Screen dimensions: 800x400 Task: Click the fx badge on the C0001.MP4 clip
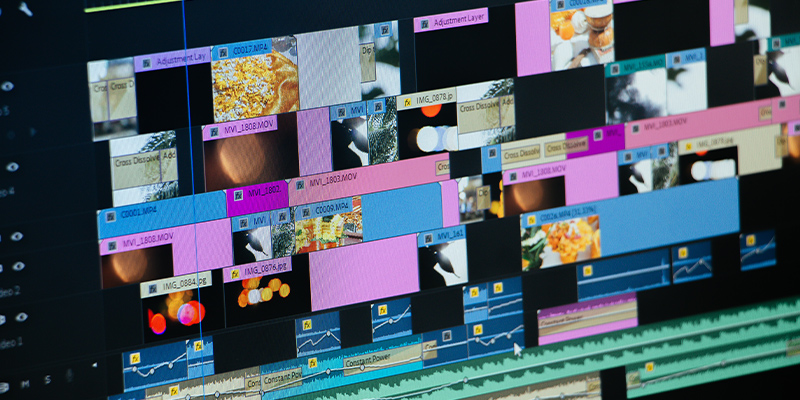110,216
